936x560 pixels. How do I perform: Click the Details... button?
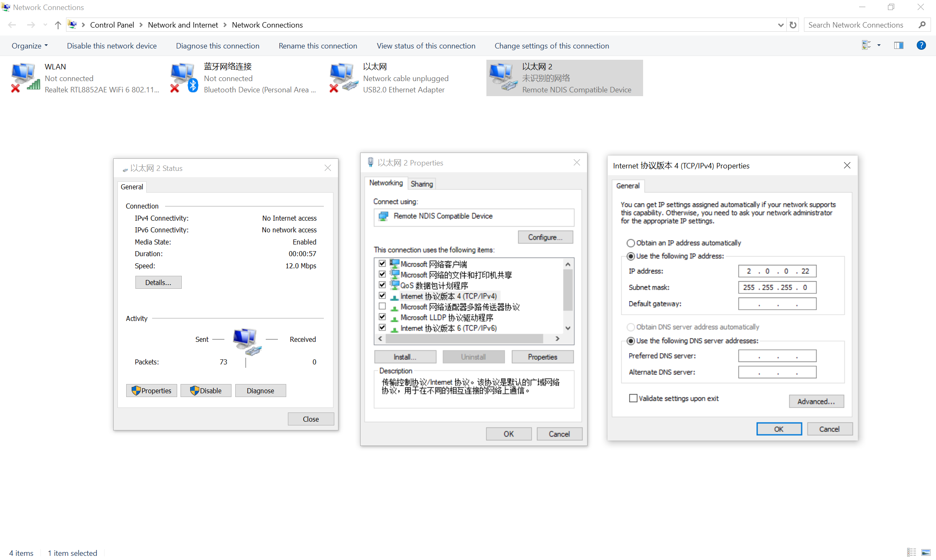tap(158, 283)
